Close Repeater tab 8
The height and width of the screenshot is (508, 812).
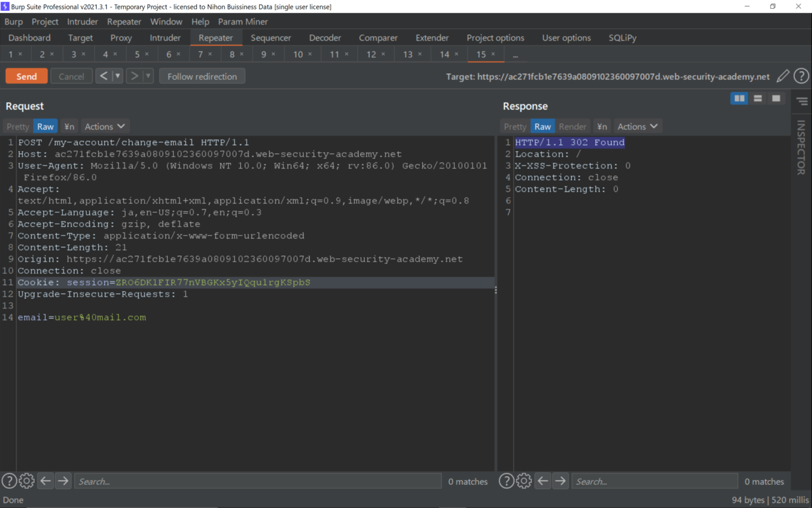242,54
